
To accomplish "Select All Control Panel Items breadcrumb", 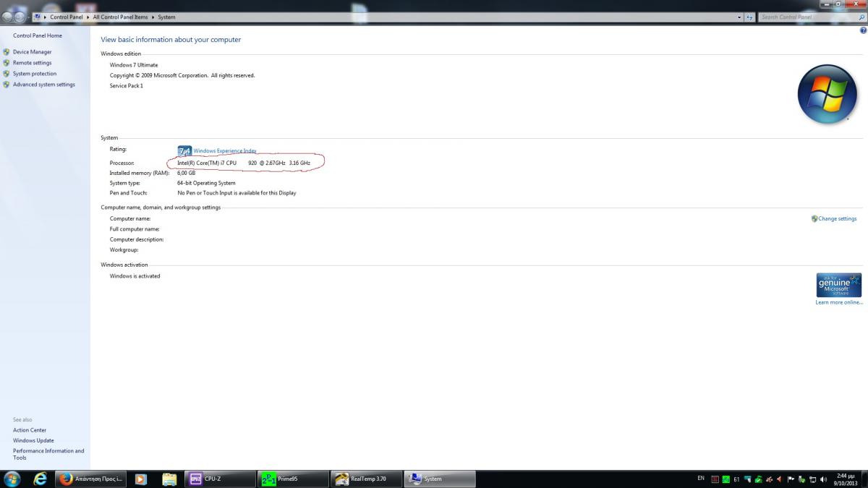I will (x=120, y=17).
